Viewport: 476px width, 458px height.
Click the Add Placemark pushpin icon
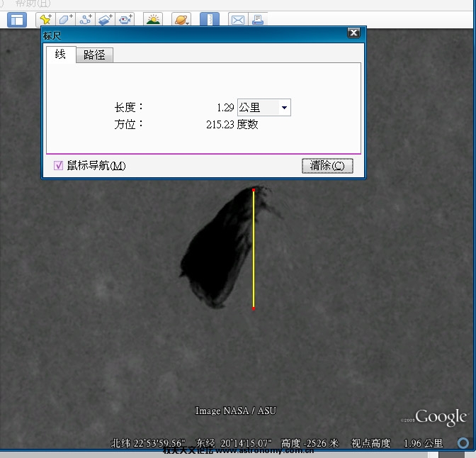pos(45,20)
